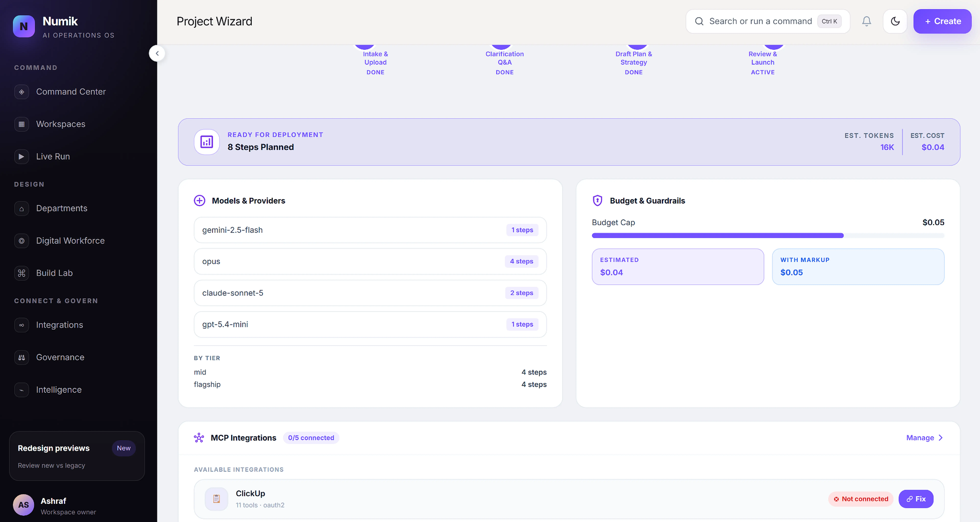Open notifications with the bell icon
The height and width of the screenshot is (522, 980).
point(867,21)
